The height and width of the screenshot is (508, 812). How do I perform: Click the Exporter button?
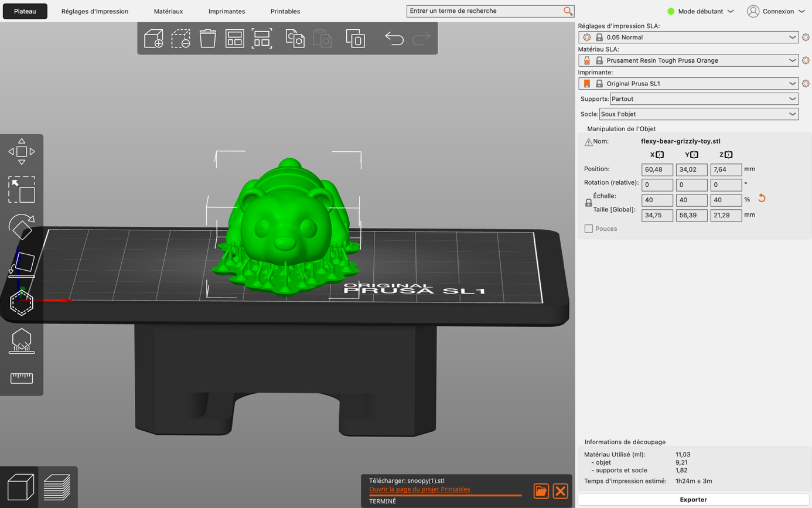coord(694,500)
